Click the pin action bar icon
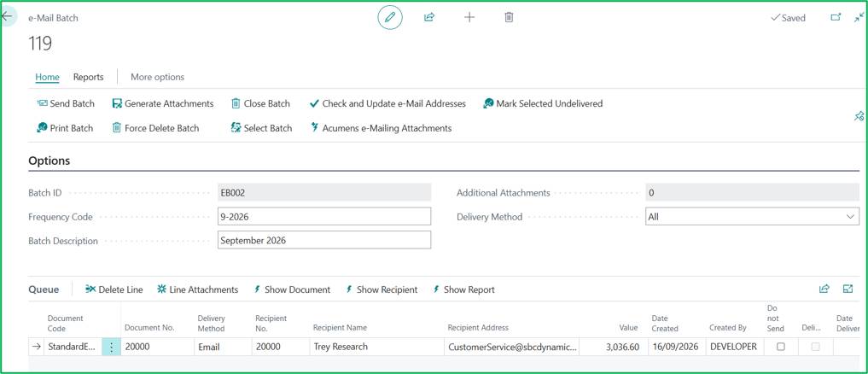Image resolution: width=868 pixels, height=374 pixels. (859, 116)
